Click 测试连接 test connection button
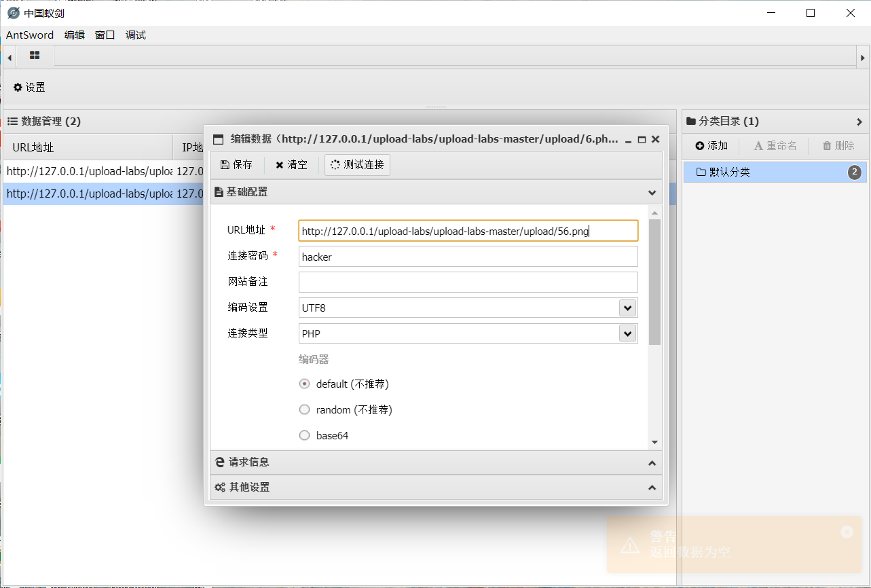This screenshot has height=588, width=871. point(357,165)
